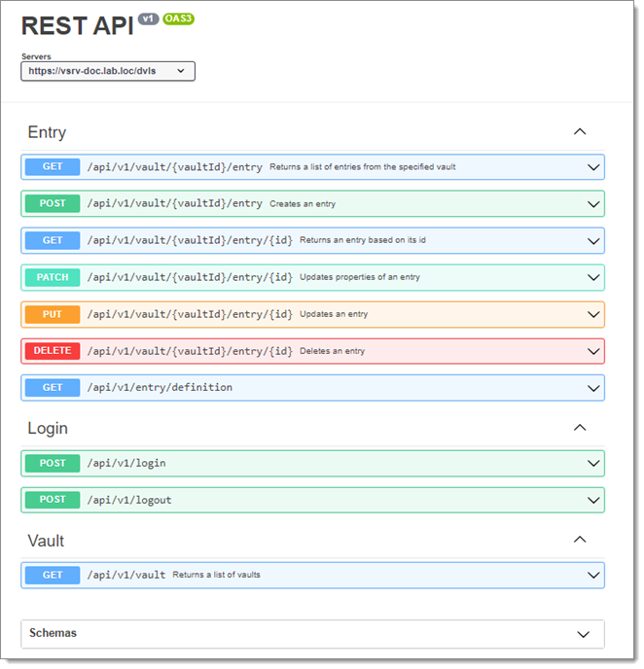Viewport: 644px width, 669px height.
Task: Click GET badge for entry based on id
Action: (53, 240)
